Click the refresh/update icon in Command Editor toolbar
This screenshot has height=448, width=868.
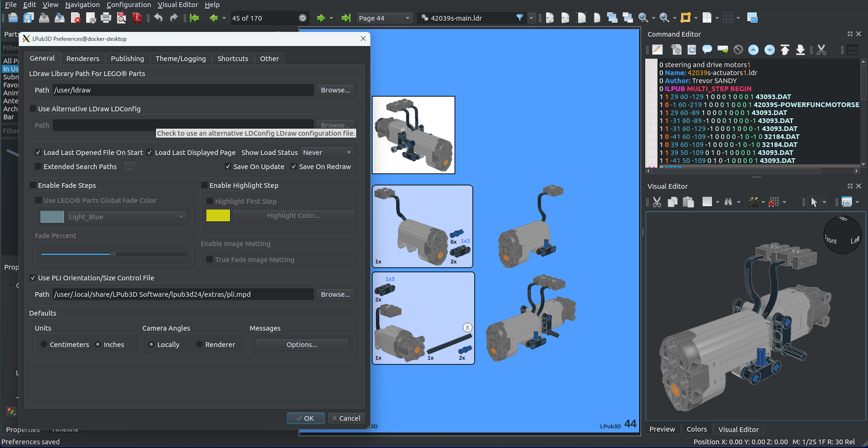692,50
